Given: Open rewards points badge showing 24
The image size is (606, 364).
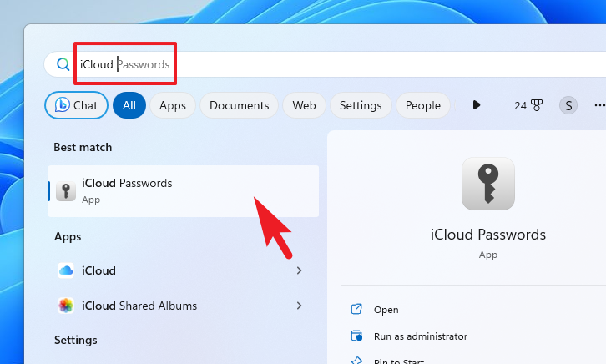Looking at the screenshot, I should coord(528,105).
